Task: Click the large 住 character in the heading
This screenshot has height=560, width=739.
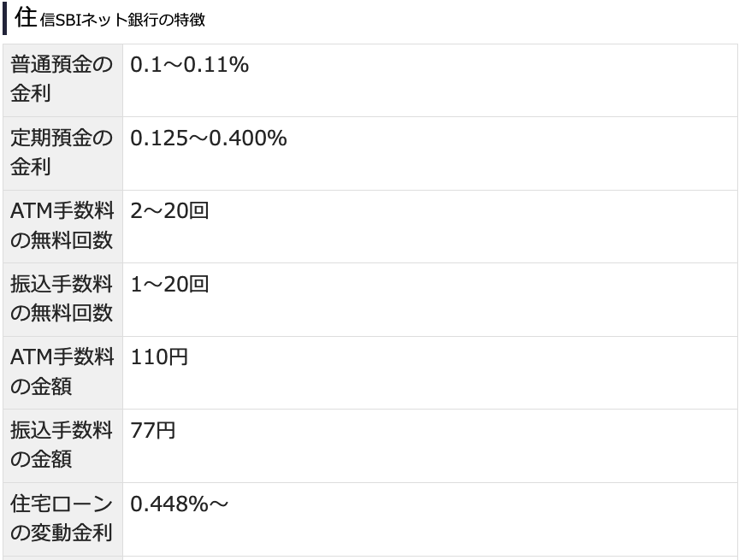Action: (x=26, y=18)
